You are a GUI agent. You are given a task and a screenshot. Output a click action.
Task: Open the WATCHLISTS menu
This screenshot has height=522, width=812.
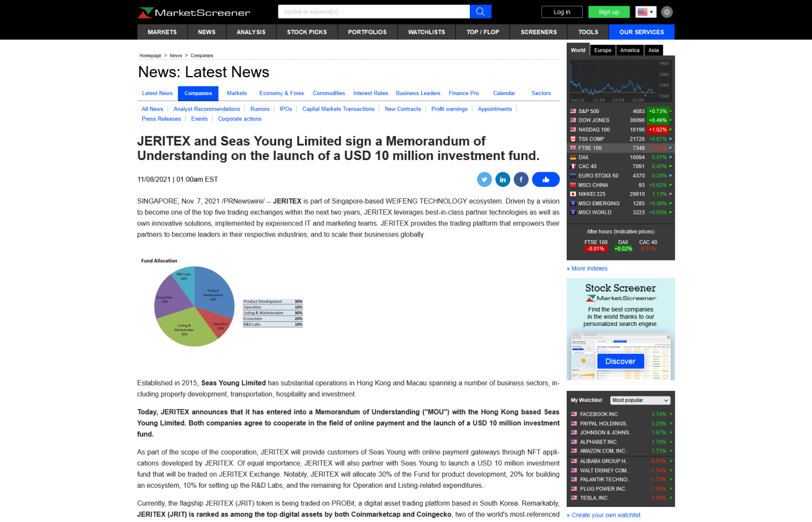pos(427,32)
